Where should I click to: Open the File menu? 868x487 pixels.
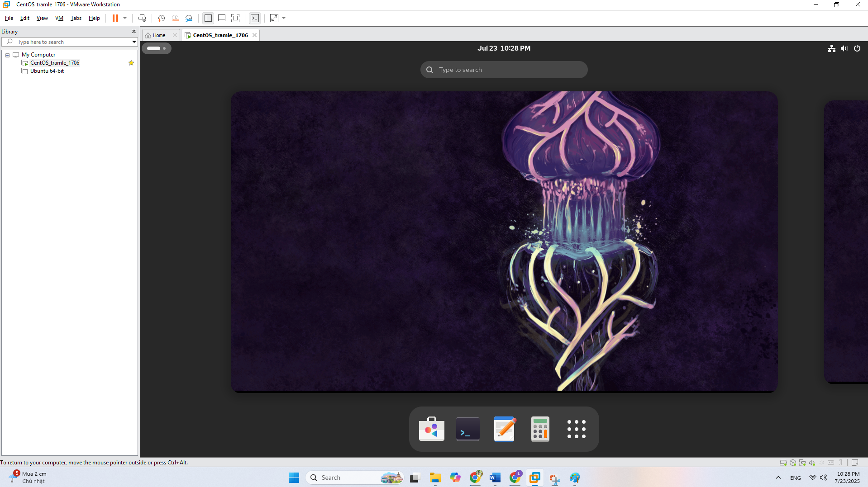tap(9, 18)
